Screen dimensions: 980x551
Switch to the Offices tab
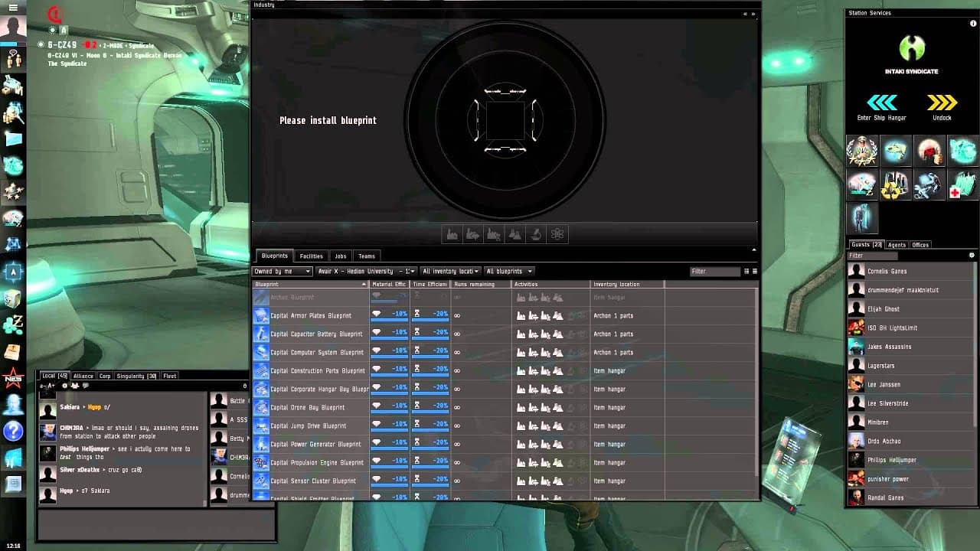click(x=920, y=245)
